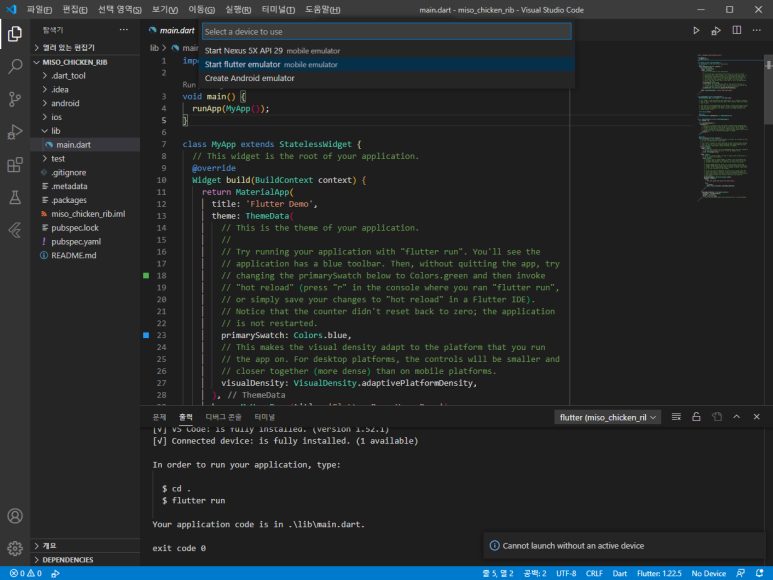Screen dimensions: 773x580
Task: Change language mode from Dart
Action: coord(620,573)
